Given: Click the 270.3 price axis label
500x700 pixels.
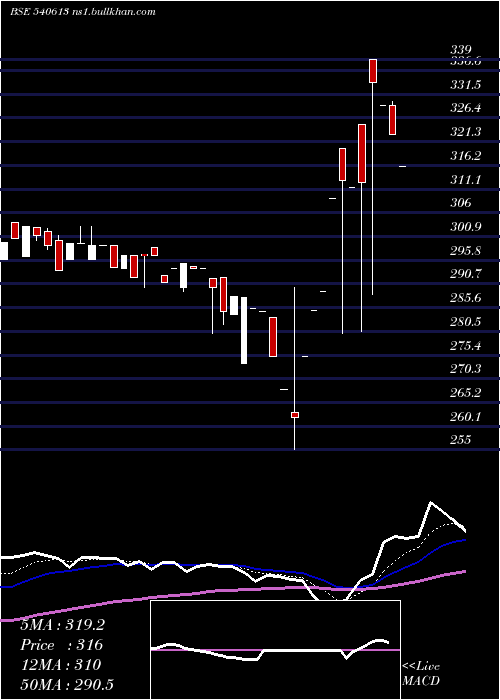Looking at the screenshot, I should (466, 369).
